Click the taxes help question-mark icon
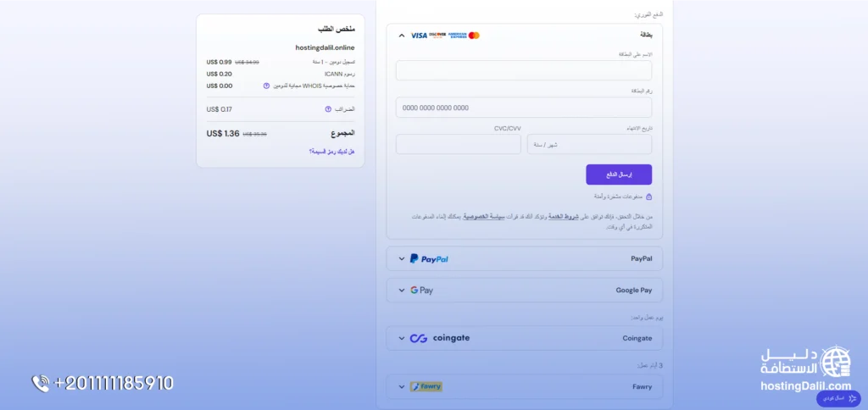This screenshot has height=410, width=868. (x=328, y=109)
